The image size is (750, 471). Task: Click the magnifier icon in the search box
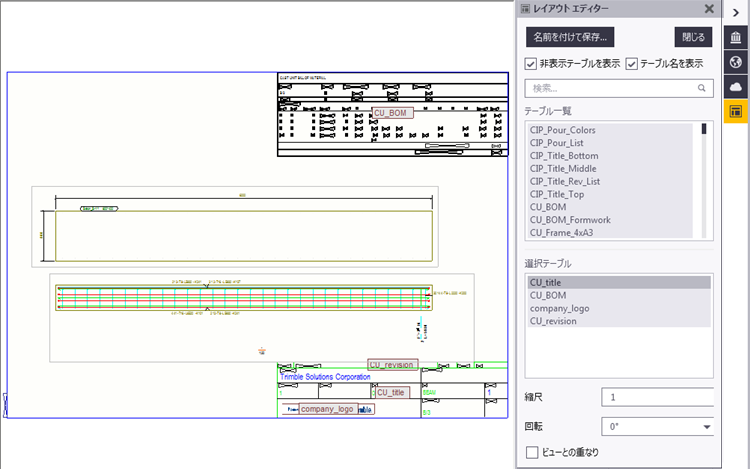[702, 88]
